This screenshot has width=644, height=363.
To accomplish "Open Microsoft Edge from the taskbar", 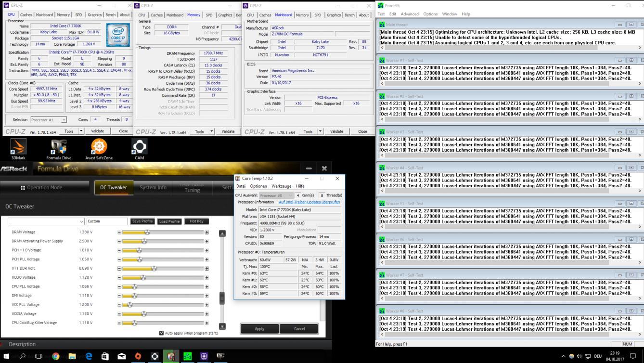I will pyautogui.click(x=89, y=356).
